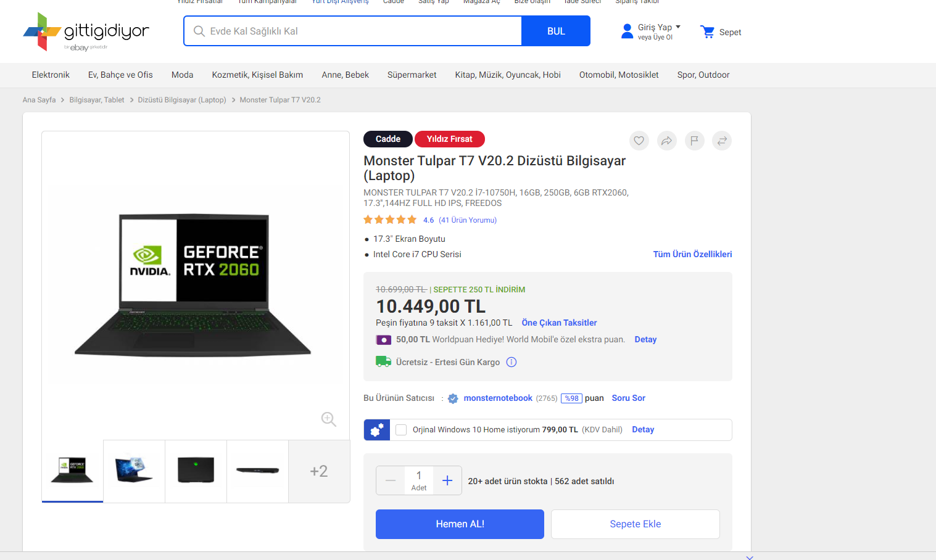Image resolution: width=936 pixels, height=560 pixels.
Task: Go to Bilgisayar, Tablet breadcrumb
Action: [x=97, y=100]
